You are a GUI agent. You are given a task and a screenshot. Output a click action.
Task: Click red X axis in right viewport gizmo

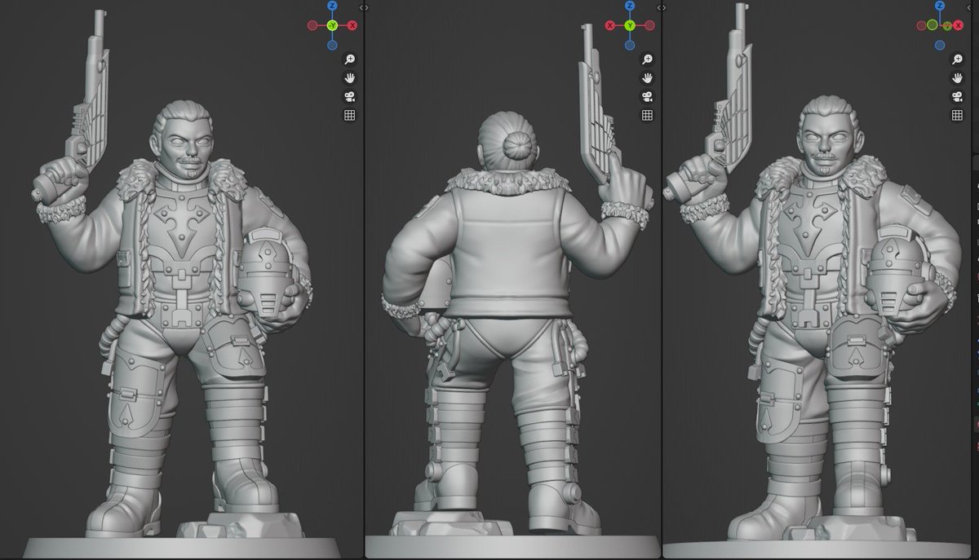[x=958, y=25]
